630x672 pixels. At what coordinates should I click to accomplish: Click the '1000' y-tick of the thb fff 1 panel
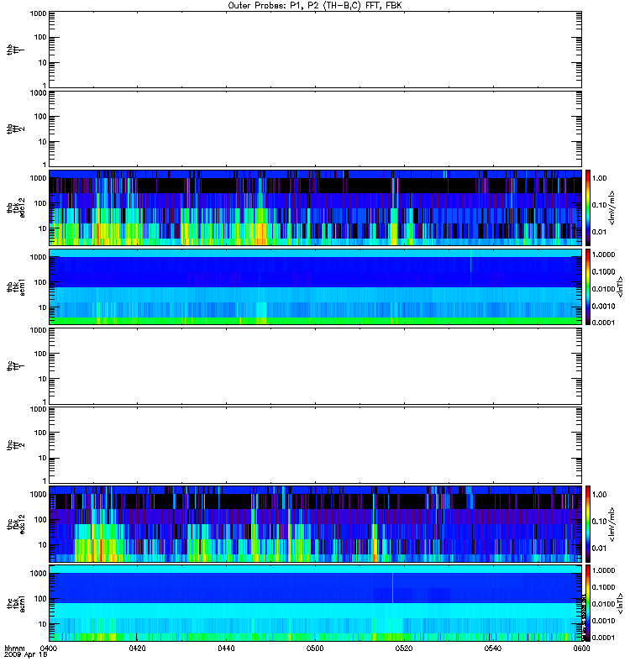click(x=38, y=13)
